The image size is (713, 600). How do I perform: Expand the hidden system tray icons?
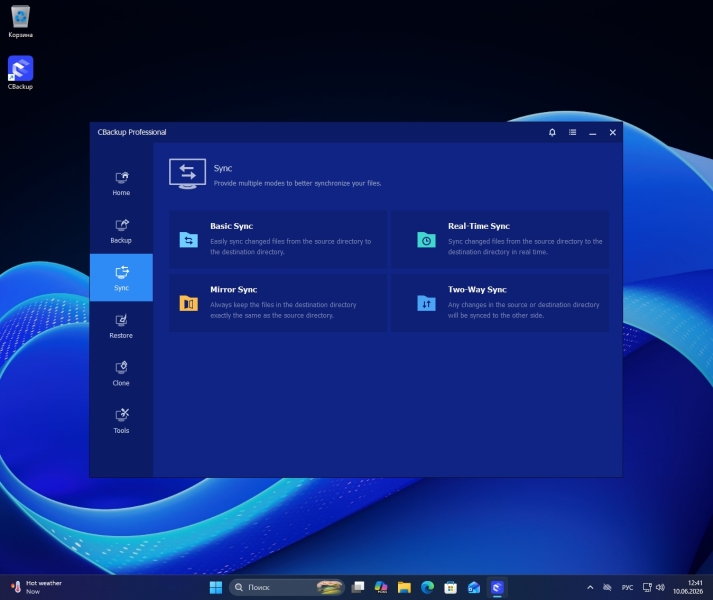coord(590,587)
